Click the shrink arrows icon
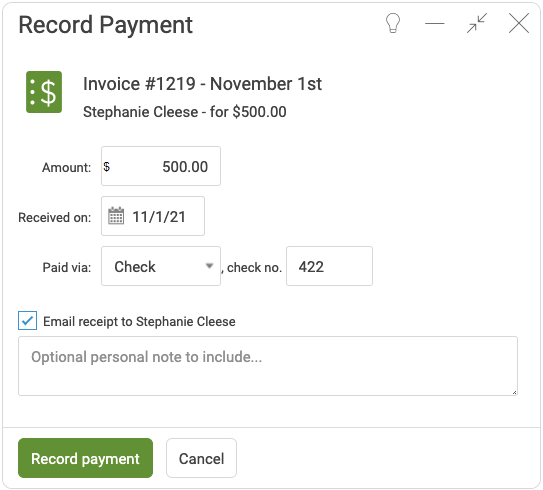This screenshot has height=490, width=543. click(x=477, y=23)
